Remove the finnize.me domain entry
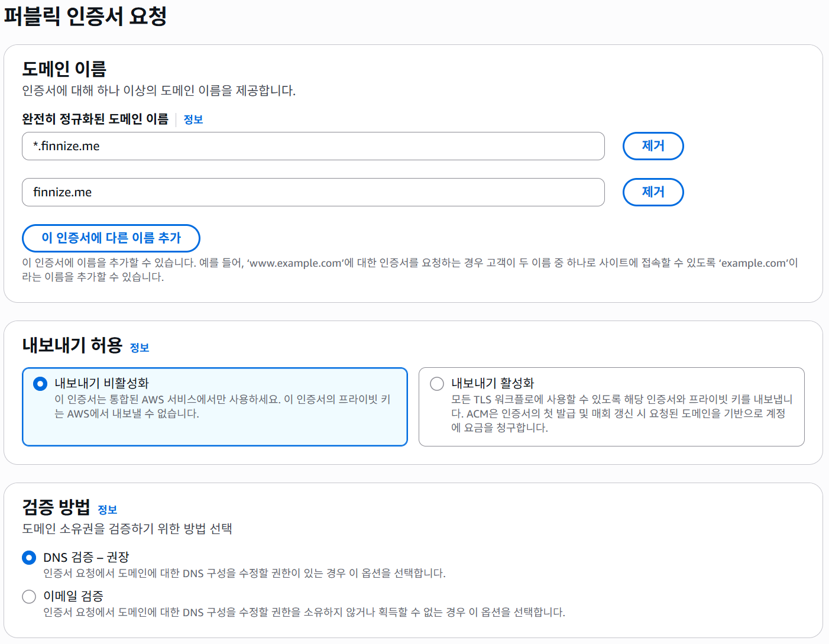The image size is (829, 644). point(653,192)
